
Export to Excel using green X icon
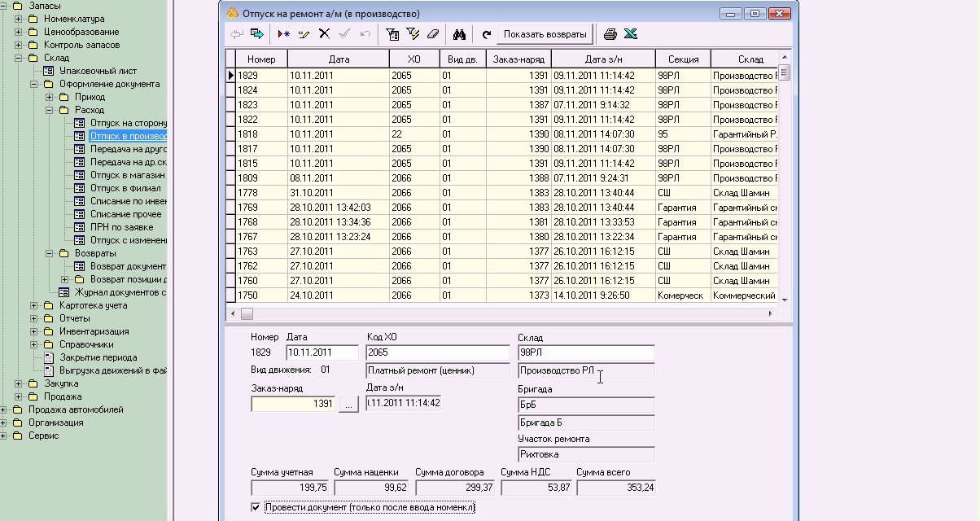(630, 34)
